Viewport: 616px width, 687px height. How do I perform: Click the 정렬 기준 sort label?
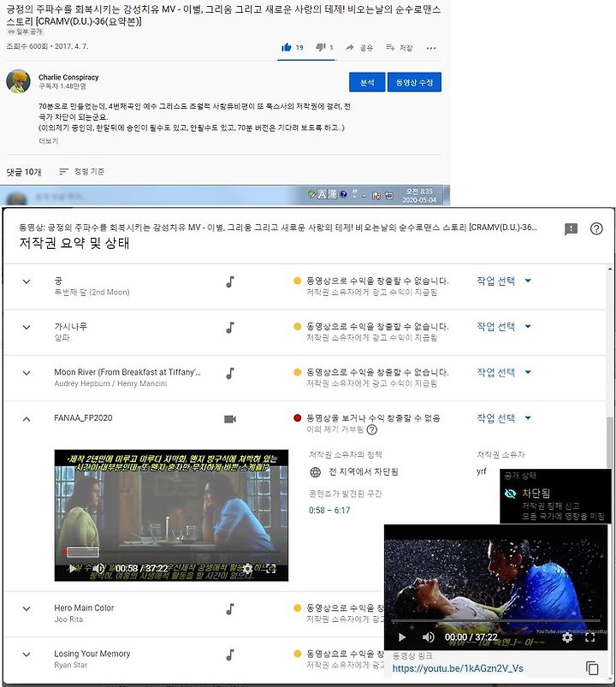89,171
